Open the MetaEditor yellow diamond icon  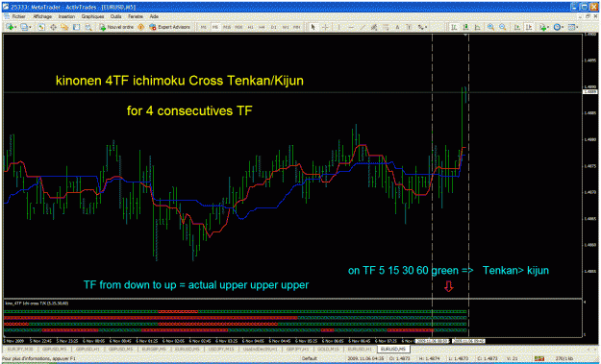[x=140, y=27]
